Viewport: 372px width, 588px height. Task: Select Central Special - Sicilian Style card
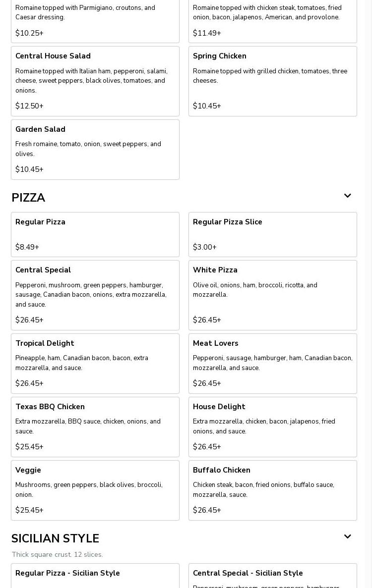(272, 575)
